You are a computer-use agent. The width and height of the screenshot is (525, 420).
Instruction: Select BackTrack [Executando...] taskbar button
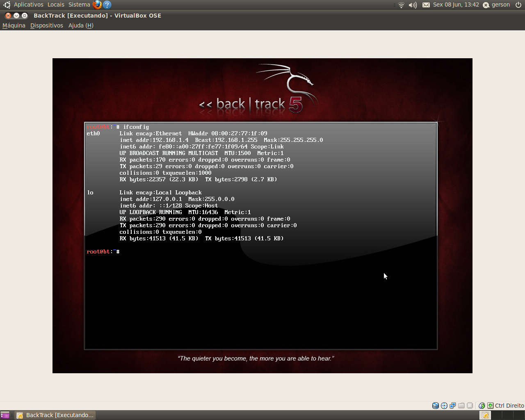coord(55,415)
